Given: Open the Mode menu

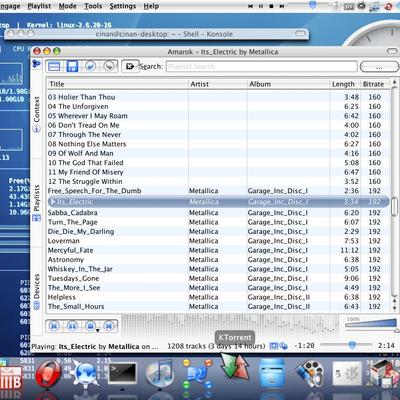Looking at the screenshot, I should coord(67,6).
